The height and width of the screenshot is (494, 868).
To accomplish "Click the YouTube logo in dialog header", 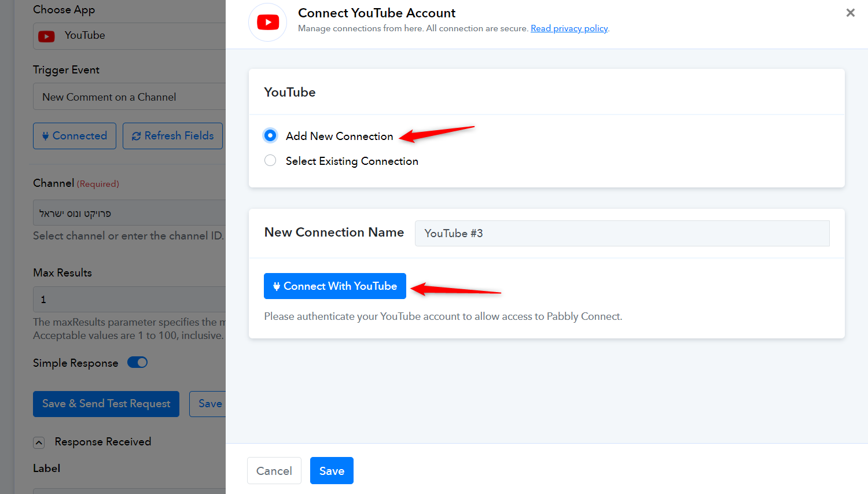I will click(267, 23).
